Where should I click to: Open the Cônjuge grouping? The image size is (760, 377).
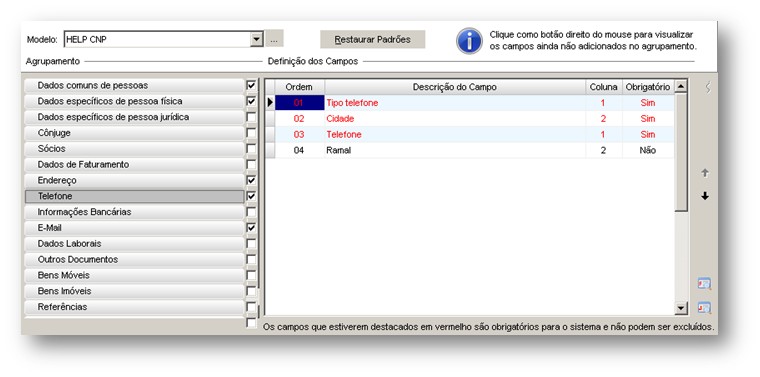(x=134, y=133)
